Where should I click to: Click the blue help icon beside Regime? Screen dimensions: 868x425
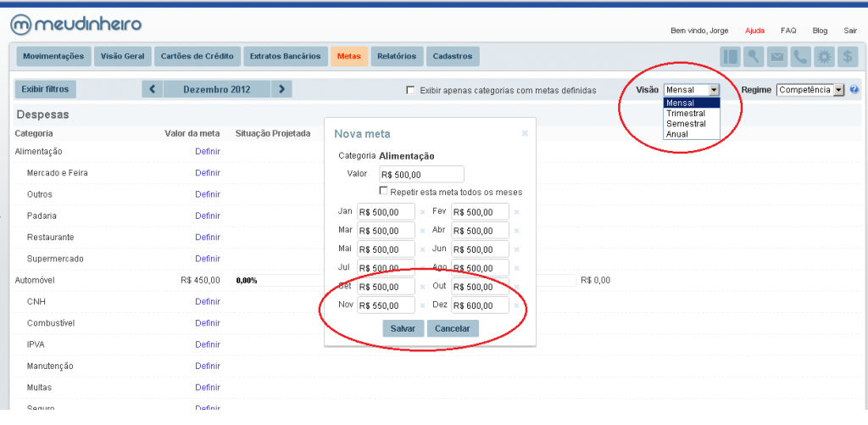point(854,89)
